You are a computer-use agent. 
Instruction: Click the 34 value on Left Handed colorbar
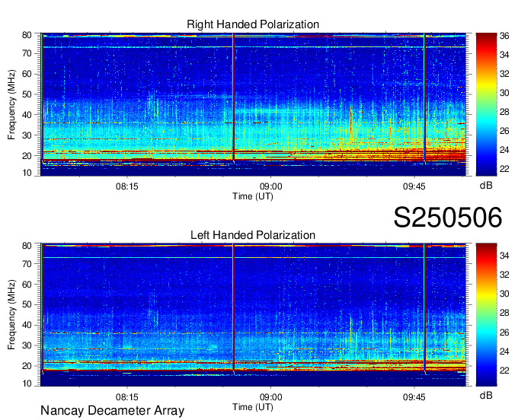(504, 256)
